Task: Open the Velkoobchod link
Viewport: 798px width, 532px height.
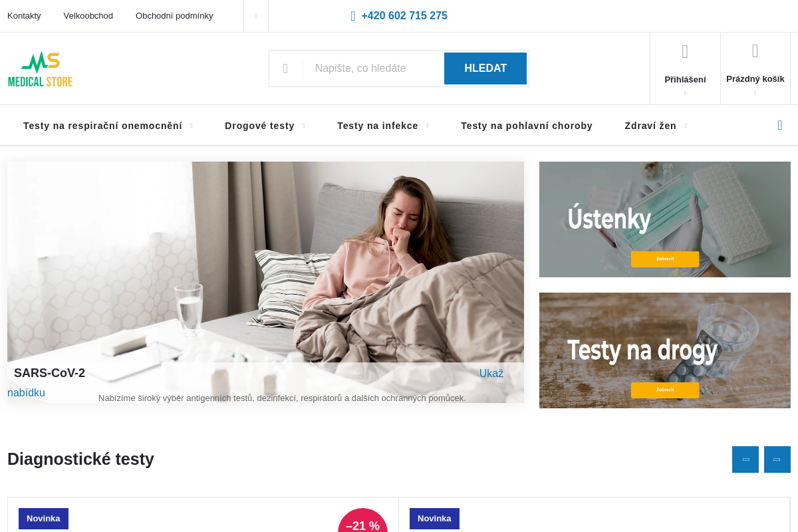Action: coord(88,16)
